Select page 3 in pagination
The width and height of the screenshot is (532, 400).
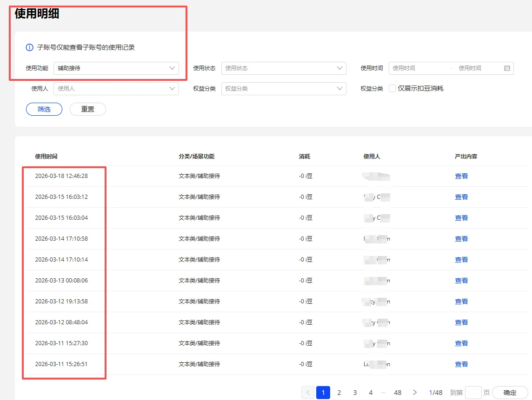click(x=355, y=393)
